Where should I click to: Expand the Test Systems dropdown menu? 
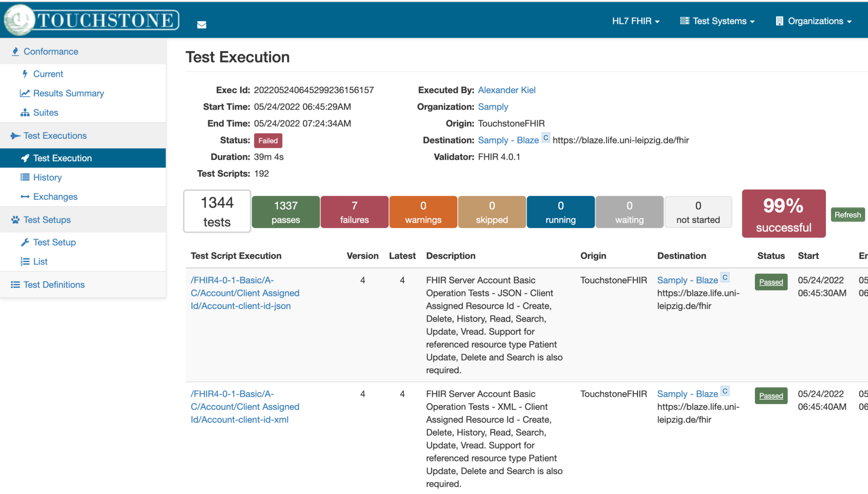[717, 21]
